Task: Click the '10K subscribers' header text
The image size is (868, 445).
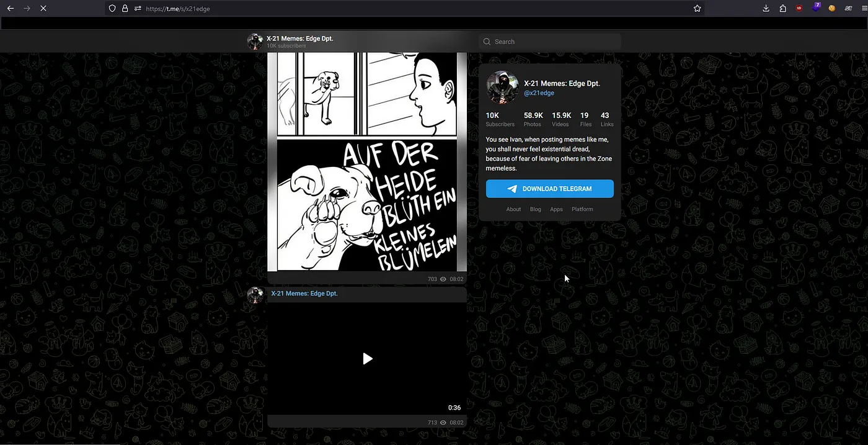Action: coord(286,46)
